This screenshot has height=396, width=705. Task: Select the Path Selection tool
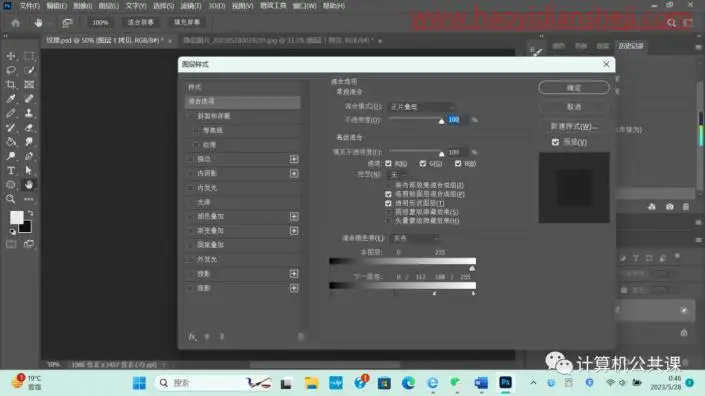pyautogui.click(x=29, y=170)
